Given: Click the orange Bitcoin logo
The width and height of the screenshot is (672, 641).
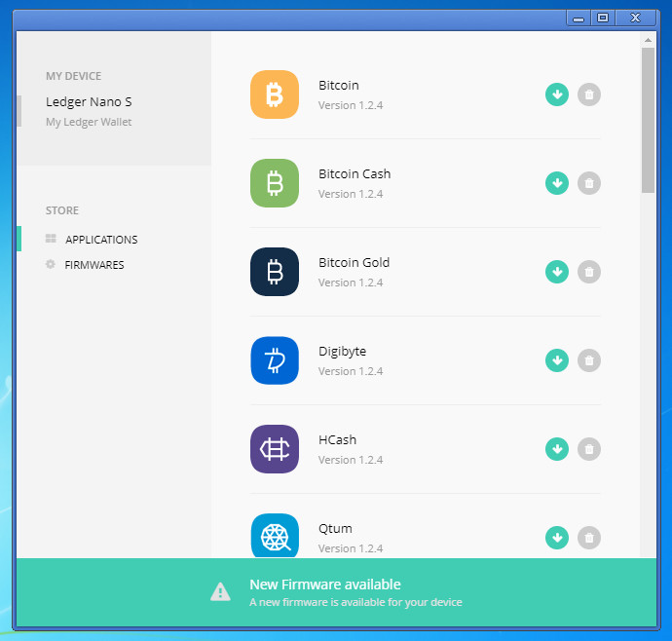Looking at the screenshot, I should tap(275, 94).
